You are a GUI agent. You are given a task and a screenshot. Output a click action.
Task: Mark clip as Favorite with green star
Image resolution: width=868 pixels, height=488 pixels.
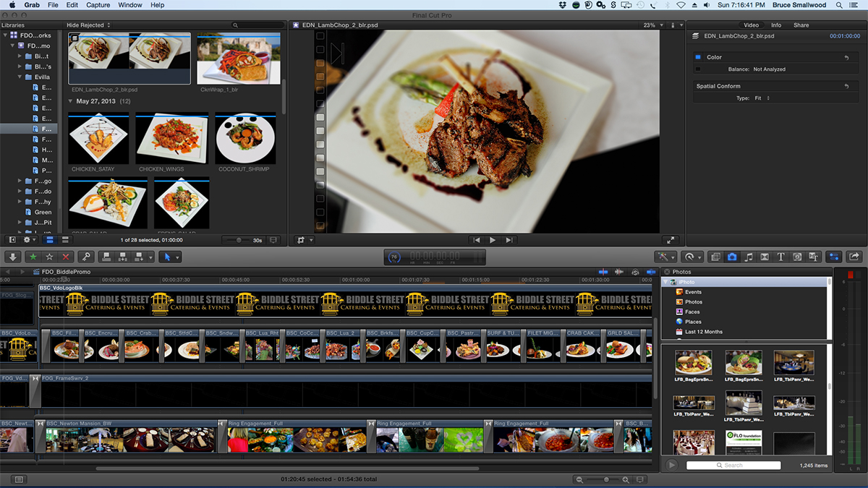(33, 257)
